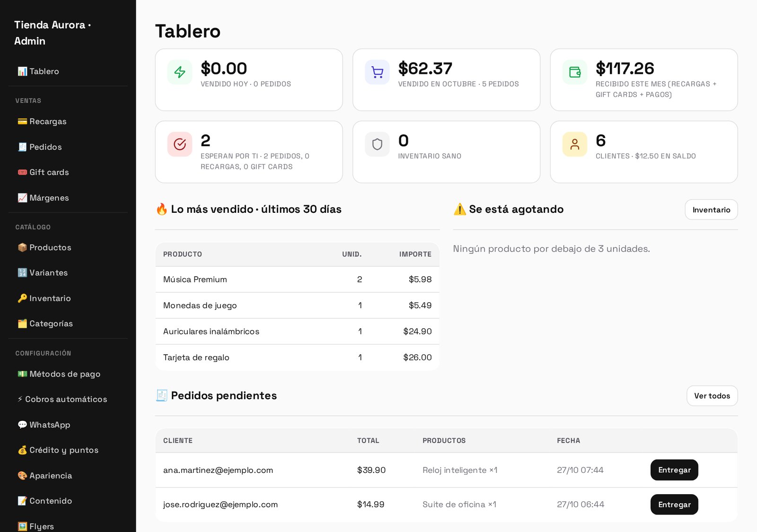Screen dimensions: 757x532
Task: Click the banknote icon beside Métodos de pago
Action: [x=22, y=374]
